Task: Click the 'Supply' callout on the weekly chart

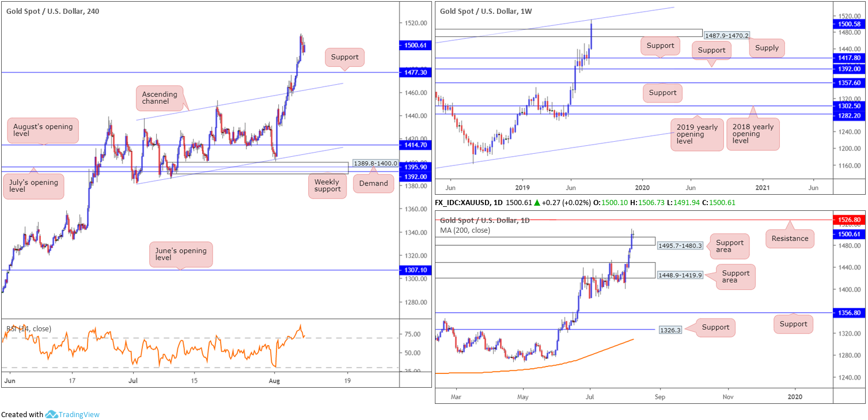Action: coord(767,48)
